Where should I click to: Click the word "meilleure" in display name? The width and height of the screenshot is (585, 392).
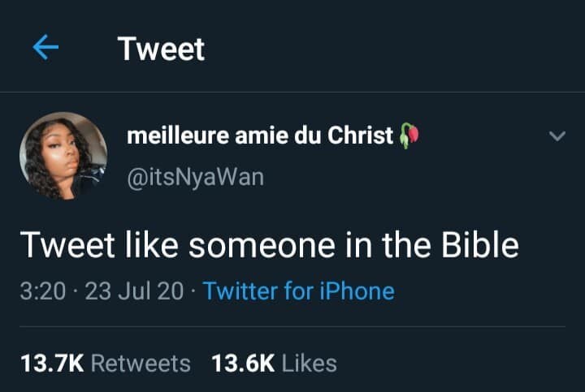(177, 136)
